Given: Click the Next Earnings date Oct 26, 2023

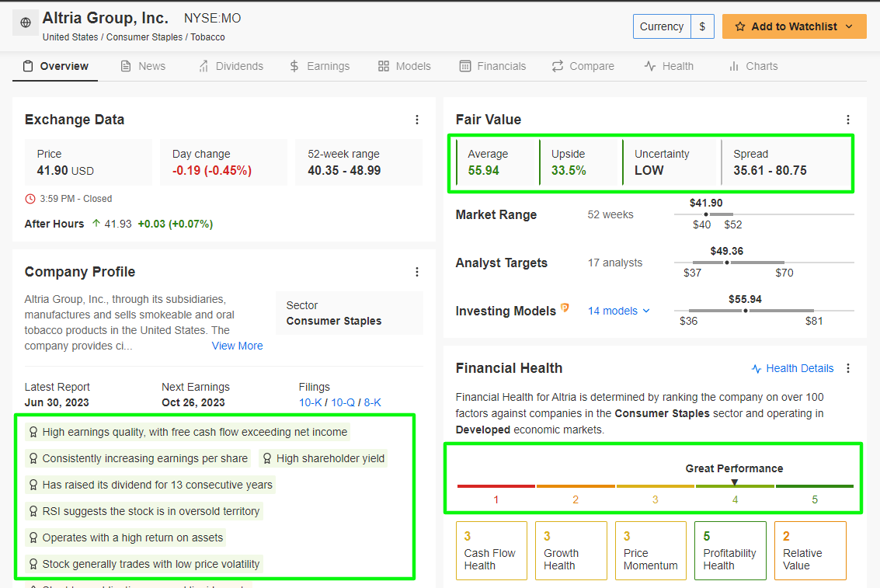Looking at the screenshot, I should click(193, 402).
